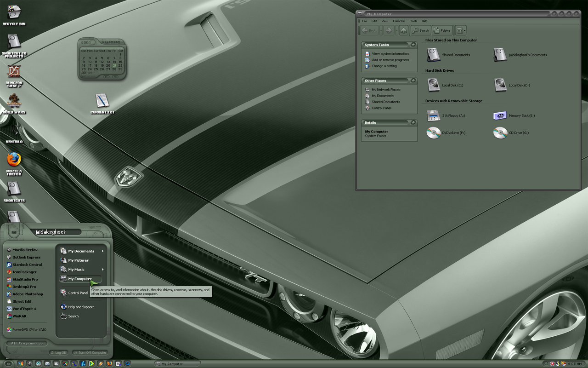Screen dimensions: 588x368
Task: Toggle the Folders pane button
Action: click(x=442, y=30)
